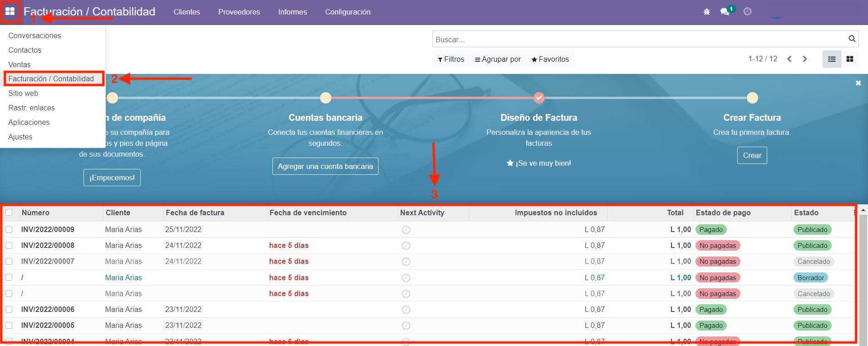Click Borrador status badge
Image resolution: width=868 pixels, height=346 pixels.
tap(811, 277)
